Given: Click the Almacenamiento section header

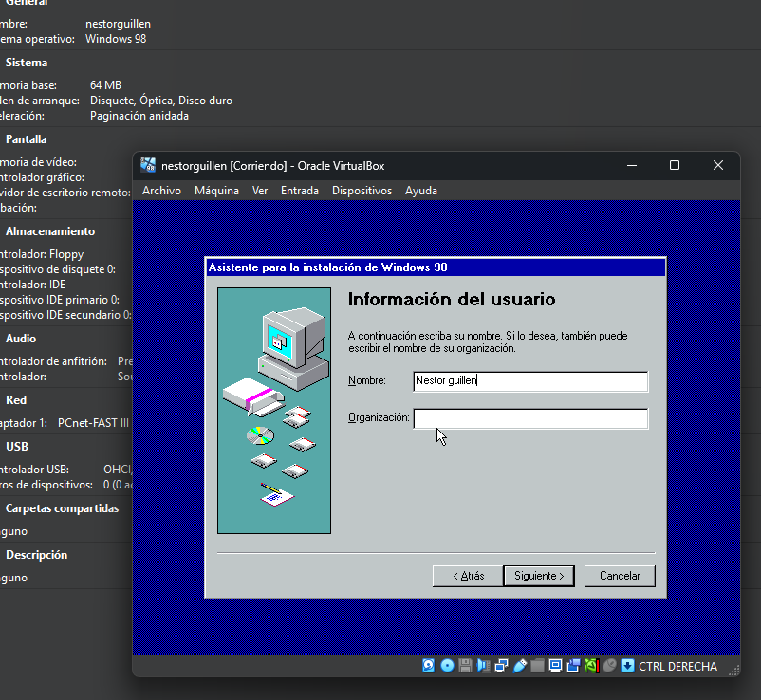Looking at the screenshot, I should [x=50, y=231].
